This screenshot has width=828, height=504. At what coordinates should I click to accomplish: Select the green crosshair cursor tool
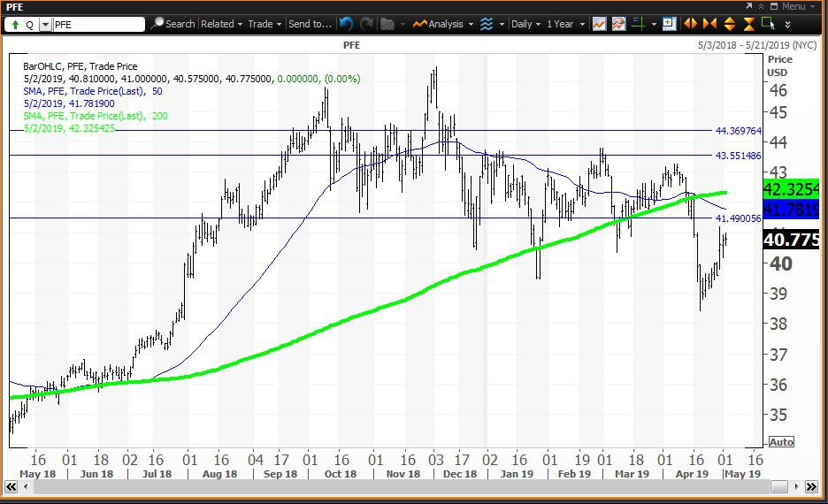639,24
